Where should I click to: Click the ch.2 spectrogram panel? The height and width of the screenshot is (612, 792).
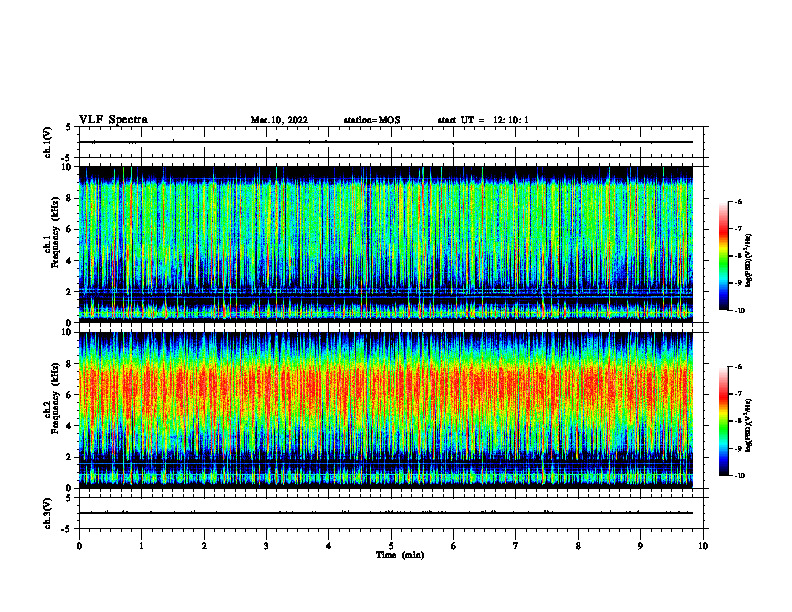pyautogui.click(x=386, y=410)
